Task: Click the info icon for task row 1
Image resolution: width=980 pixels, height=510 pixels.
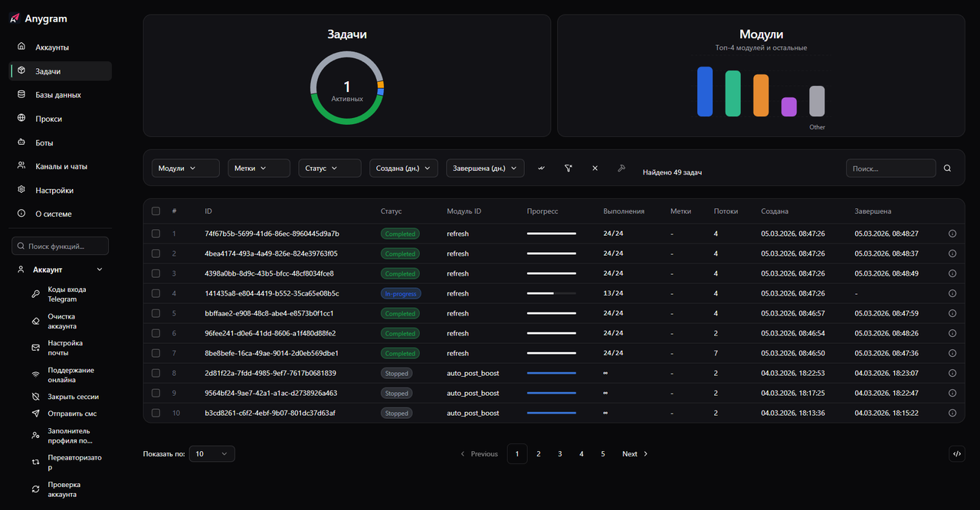Action: [x=952, y=234]
